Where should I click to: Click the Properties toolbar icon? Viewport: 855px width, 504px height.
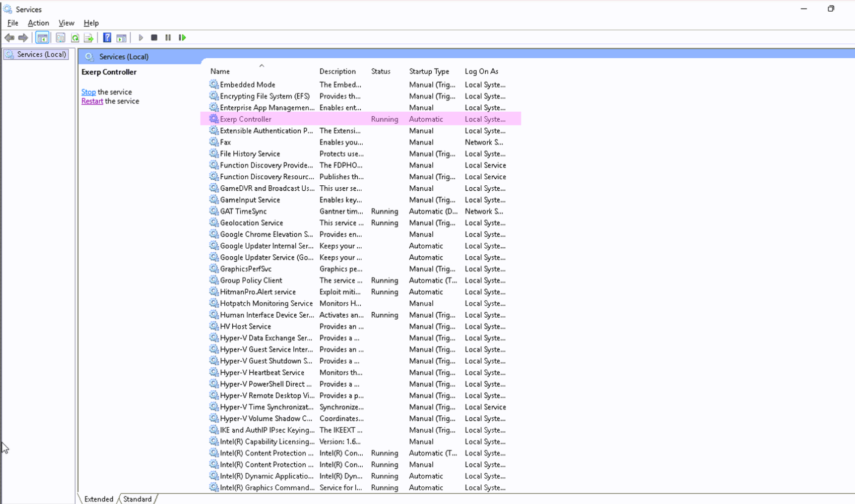60,38
